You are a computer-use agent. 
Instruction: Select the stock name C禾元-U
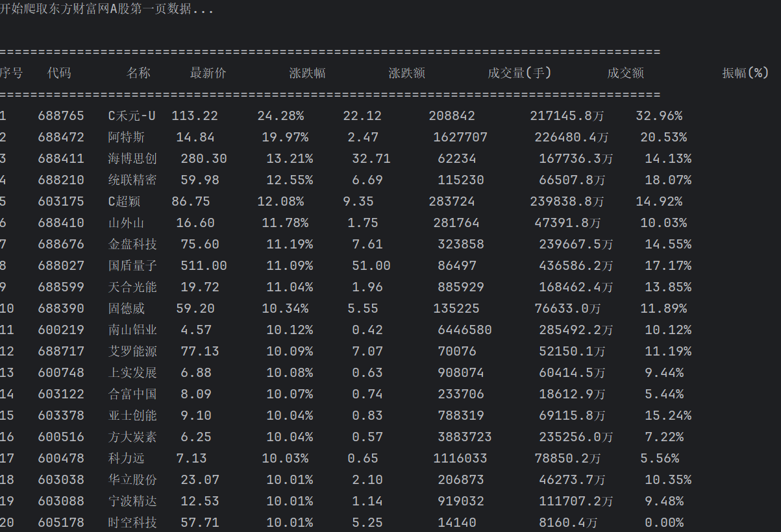(x=132, y=116)
